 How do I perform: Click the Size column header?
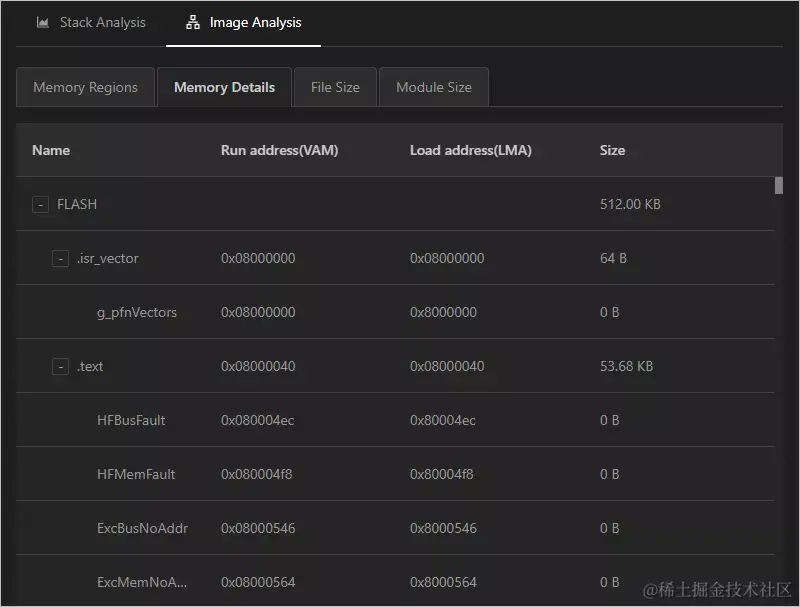[612, 150]
